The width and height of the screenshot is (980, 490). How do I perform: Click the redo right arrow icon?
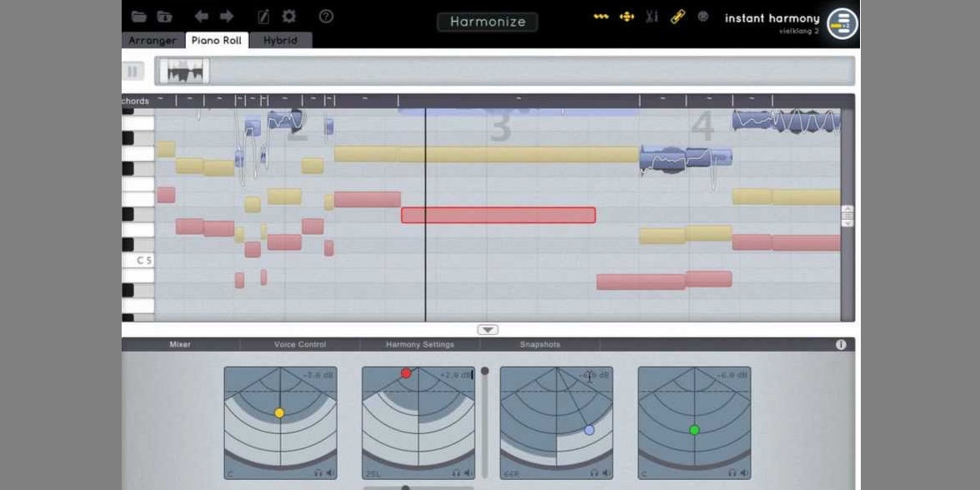click(227, 17)
